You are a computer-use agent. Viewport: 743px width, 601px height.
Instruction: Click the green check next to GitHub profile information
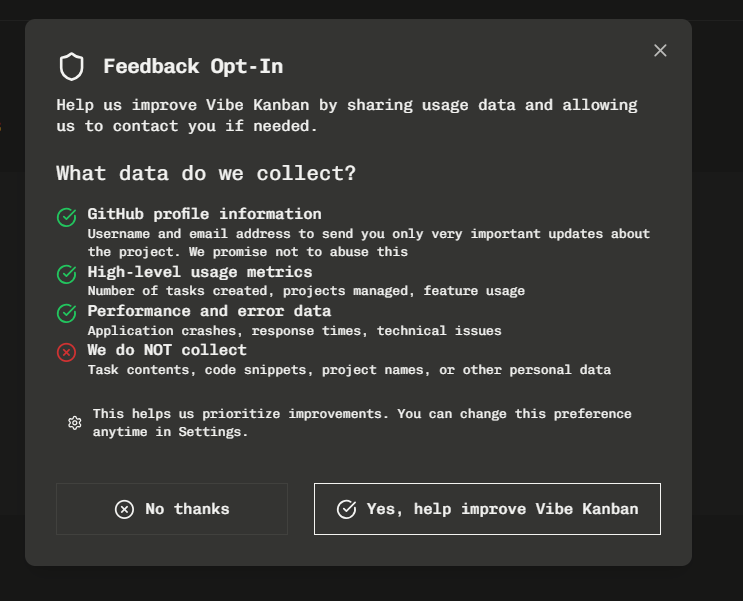point(67,217)
